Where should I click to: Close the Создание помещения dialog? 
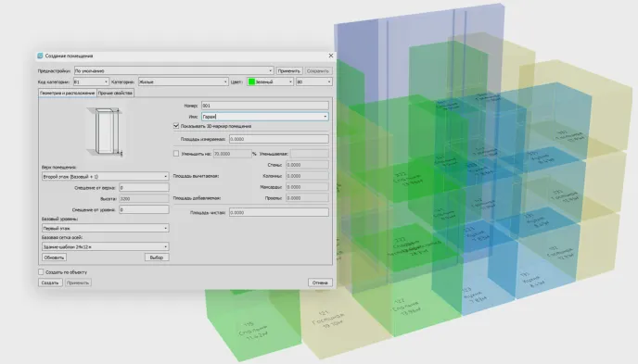(x=331, y=56)
